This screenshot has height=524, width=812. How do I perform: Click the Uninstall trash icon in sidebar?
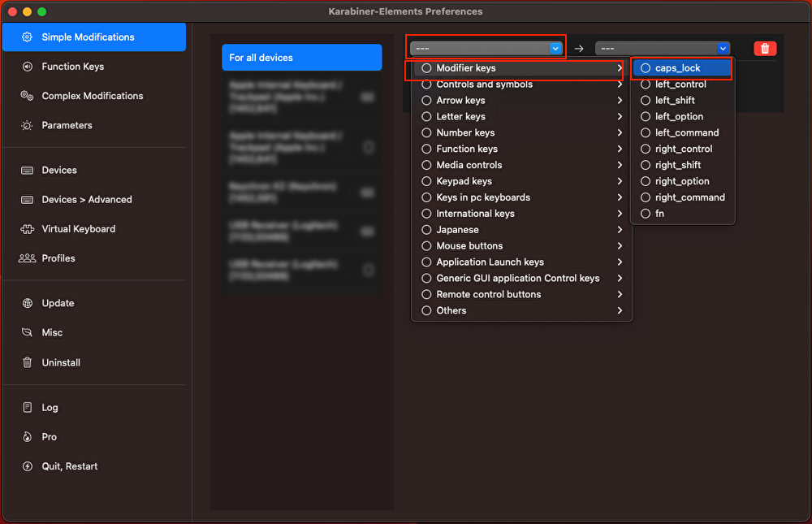pos(27,362)
